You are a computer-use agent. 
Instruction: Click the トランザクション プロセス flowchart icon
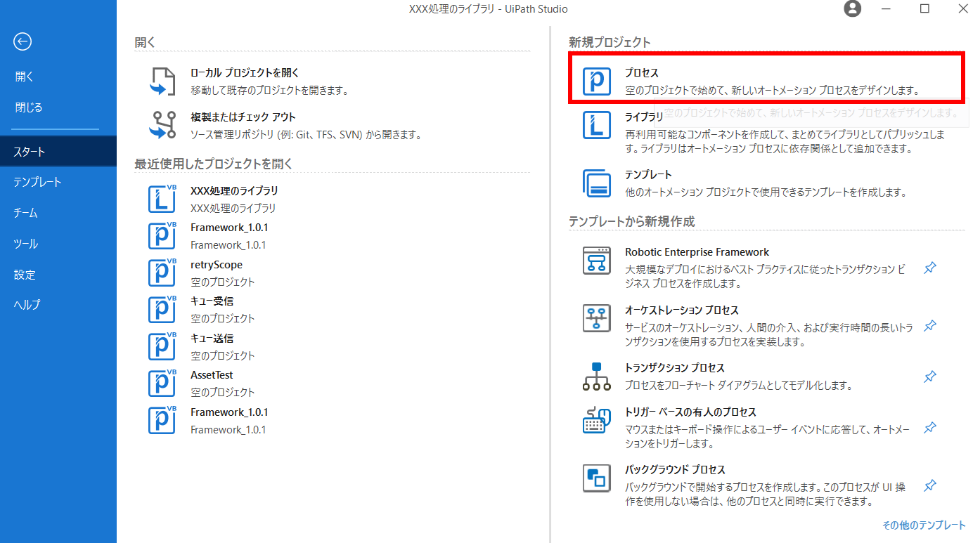pos(597,376)
